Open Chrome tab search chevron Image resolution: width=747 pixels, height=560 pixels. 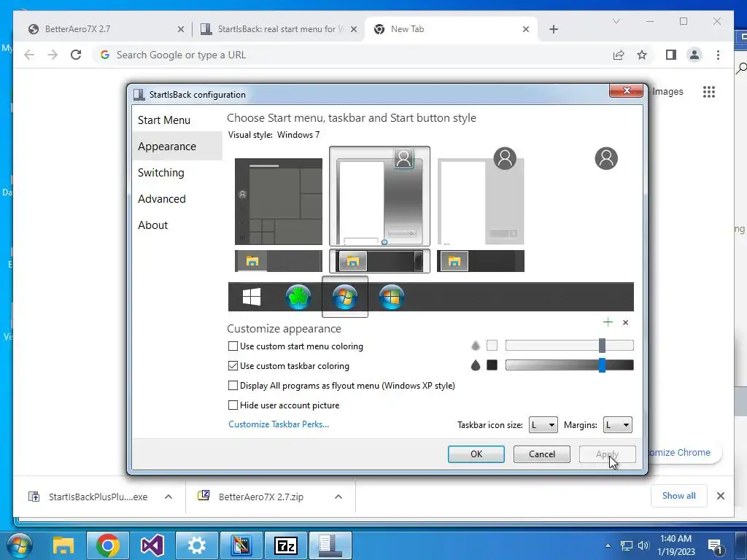point(616,21)
